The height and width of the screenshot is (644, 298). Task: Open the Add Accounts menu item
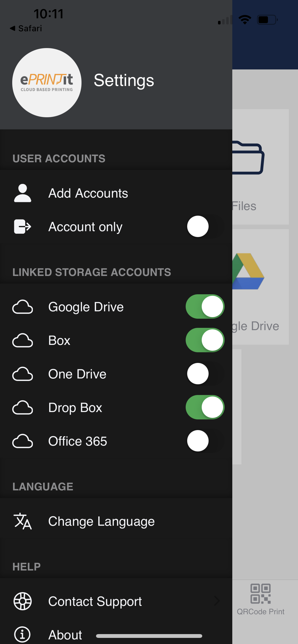[x=88, y=193]
